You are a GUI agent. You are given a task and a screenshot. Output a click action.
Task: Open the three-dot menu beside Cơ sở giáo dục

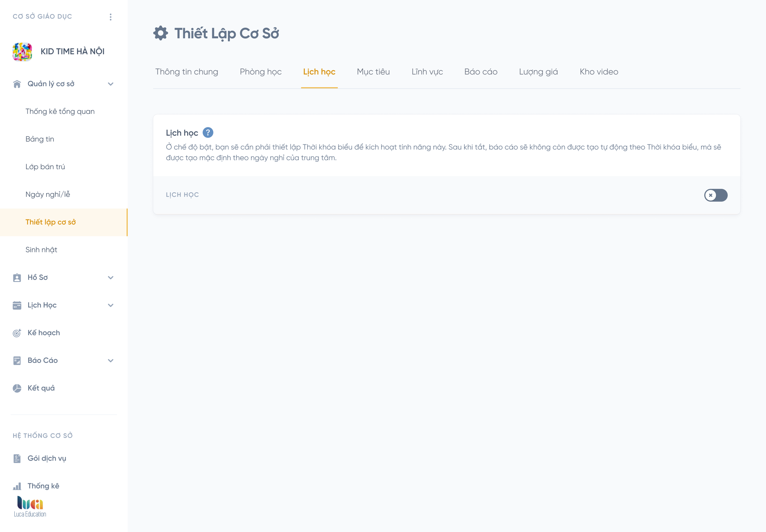pos(111,17)
